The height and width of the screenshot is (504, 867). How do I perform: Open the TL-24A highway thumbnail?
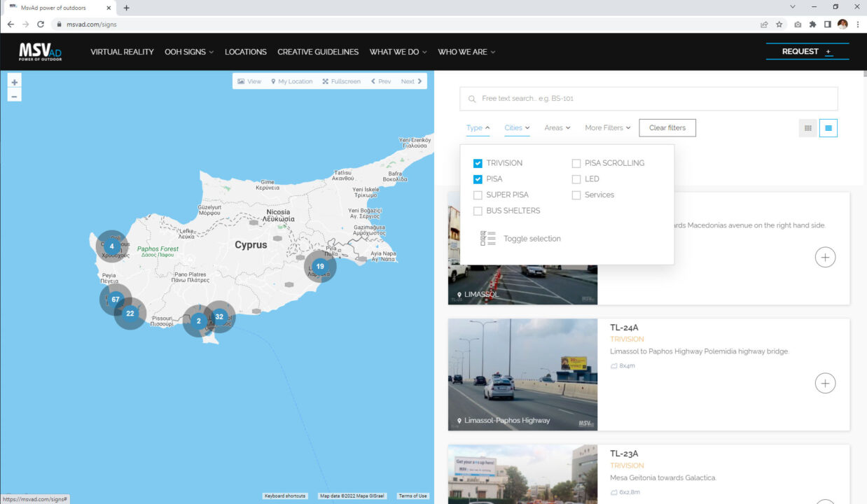click(522, 374)
